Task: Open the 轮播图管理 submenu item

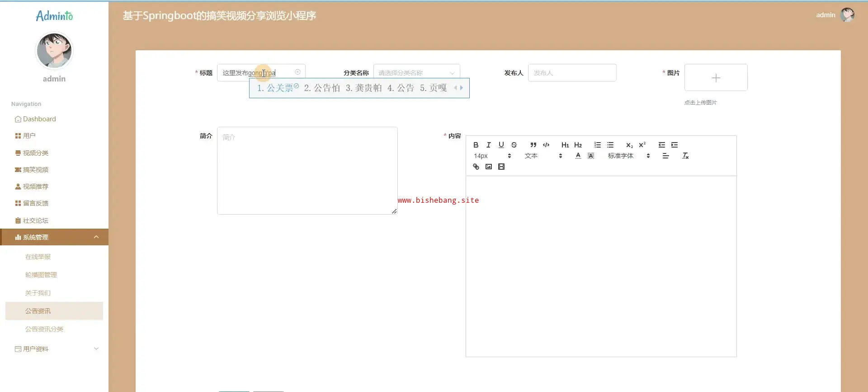Action: tap(54, 275)
